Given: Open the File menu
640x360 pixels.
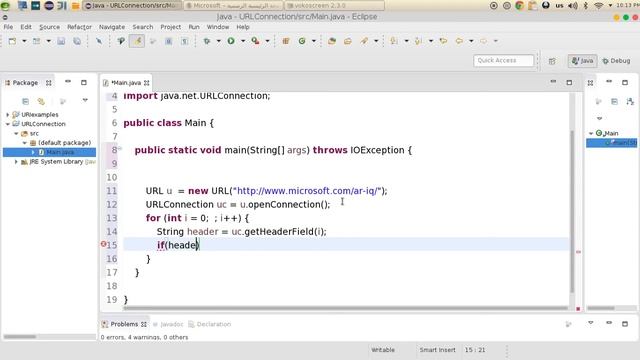Looking at the screenshot, I should click(8, 27).
